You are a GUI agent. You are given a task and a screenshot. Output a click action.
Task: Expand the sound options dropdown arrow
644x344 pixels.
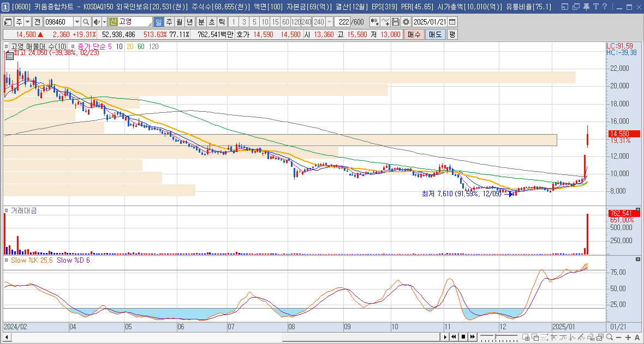[104, 22]
